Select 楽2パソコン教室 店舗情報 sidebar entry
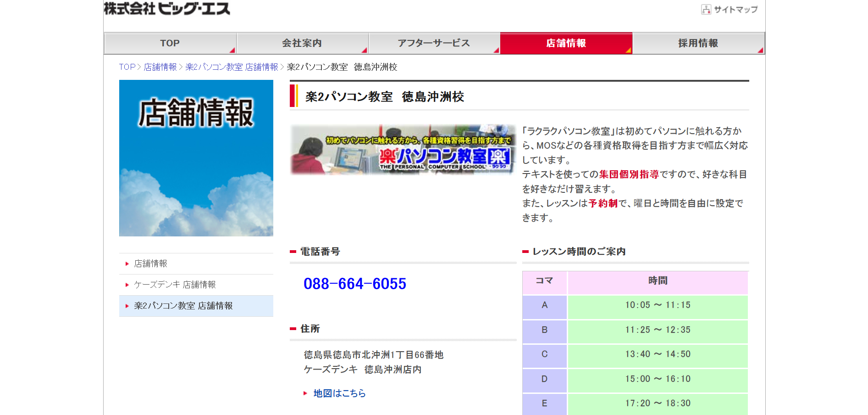The width and height of the screenshot is (868, 415). [182, 306]
